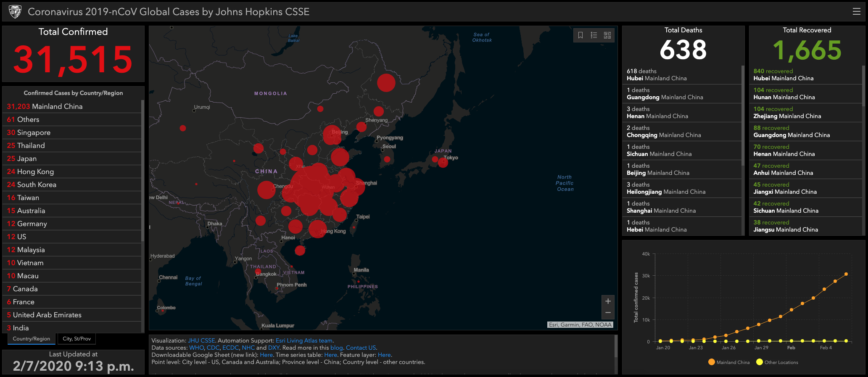The image size is (868, 377).
Task: Click Chongqing 2 deaths entry
Action: click(682, 132)
